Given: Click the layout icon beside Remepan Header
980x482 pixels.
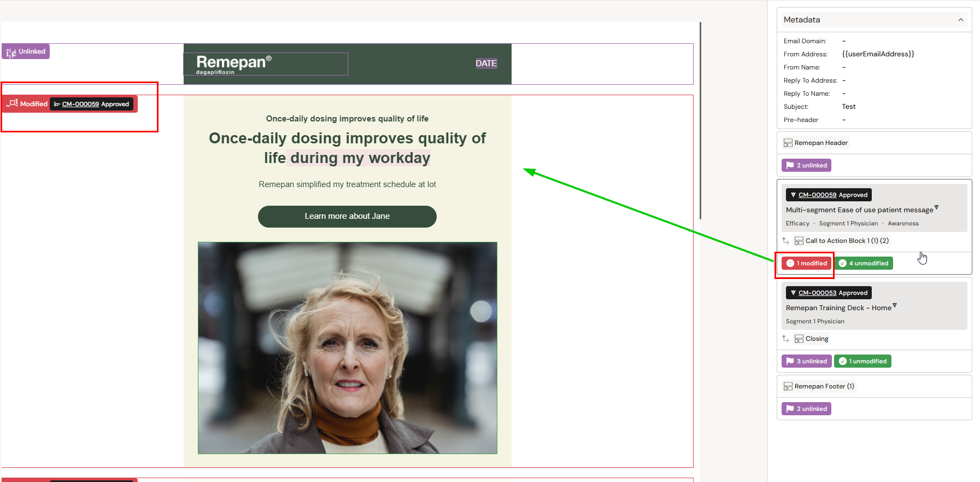Looking at the screenshot, I should pyautogui.click(x=788, y=143).
